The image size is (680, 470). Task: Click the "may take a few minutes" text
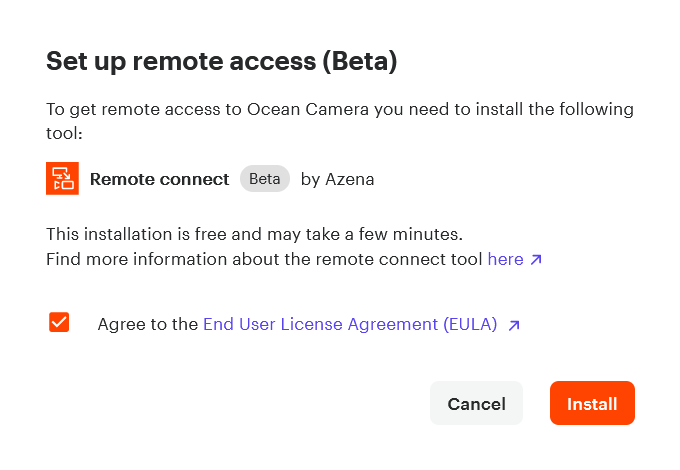point(365,234)
